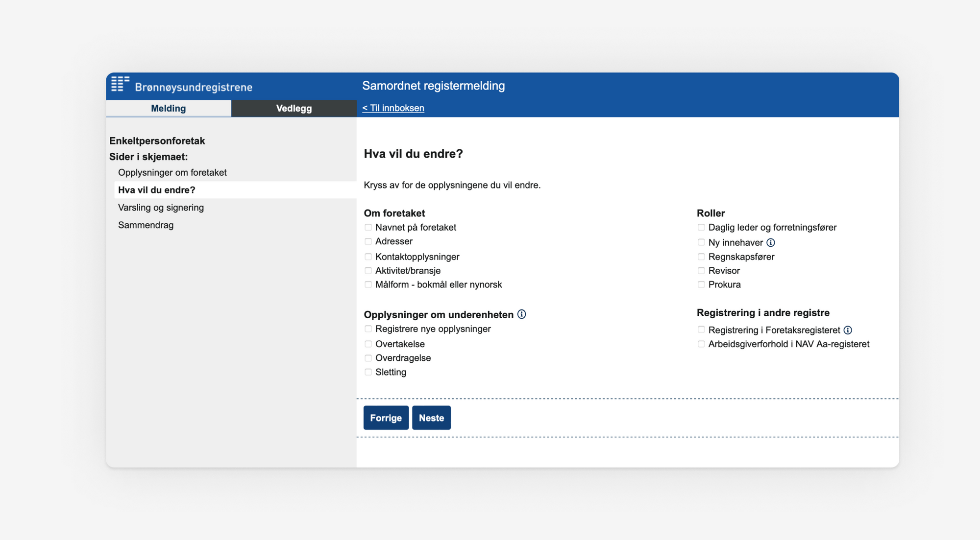
Task: Select the Melding tab
Action: (x=168, y=108)
